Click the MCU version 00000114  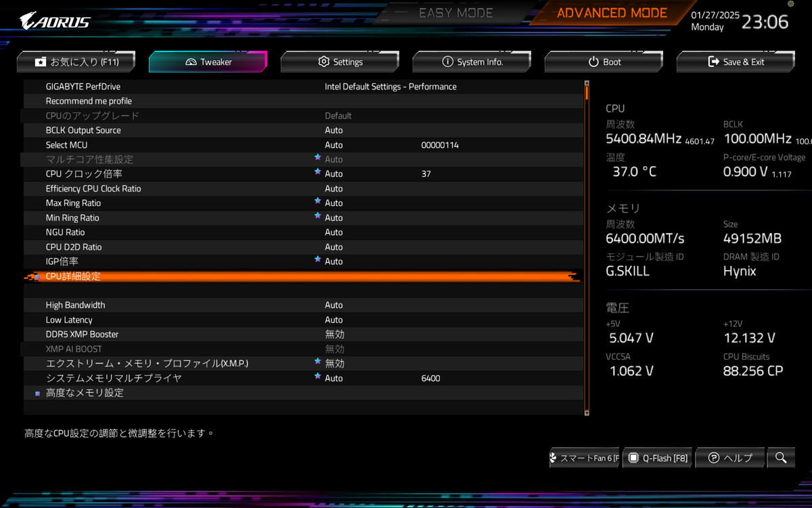pos(440,145)
